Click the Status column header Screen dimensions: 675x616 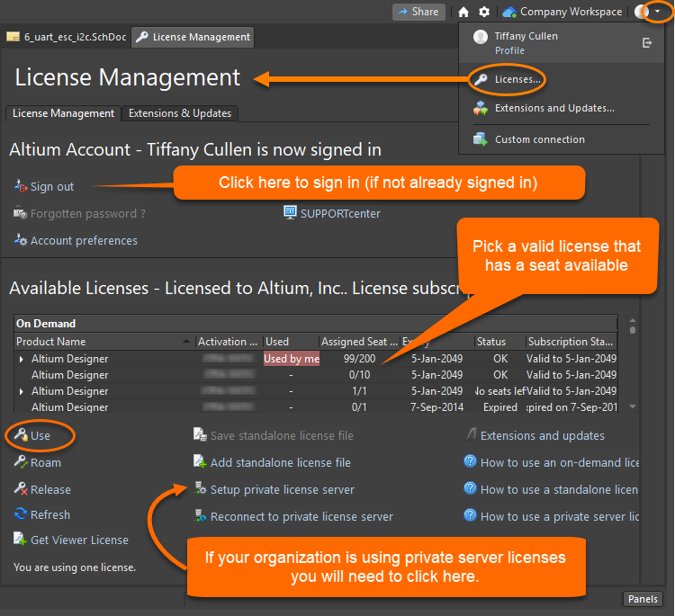[499, 342]
